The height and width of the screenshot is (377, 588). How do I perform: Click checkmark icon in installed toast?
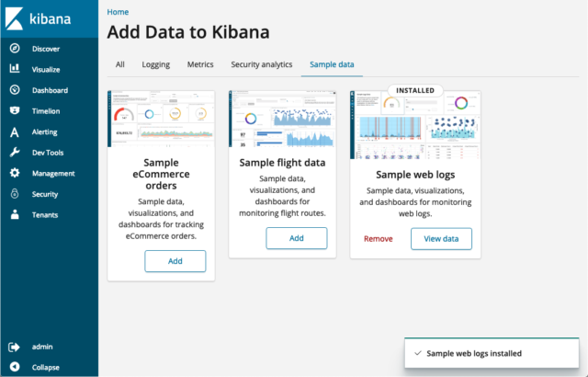pyautogui.click(x=418, y=353)
